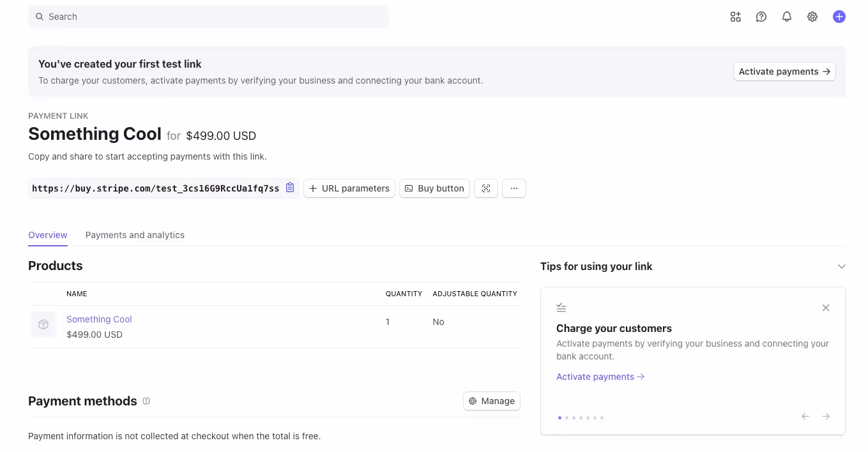868x452 pixels.
Task: Click payment methods info icon
Action: click(x=146, y=401)
